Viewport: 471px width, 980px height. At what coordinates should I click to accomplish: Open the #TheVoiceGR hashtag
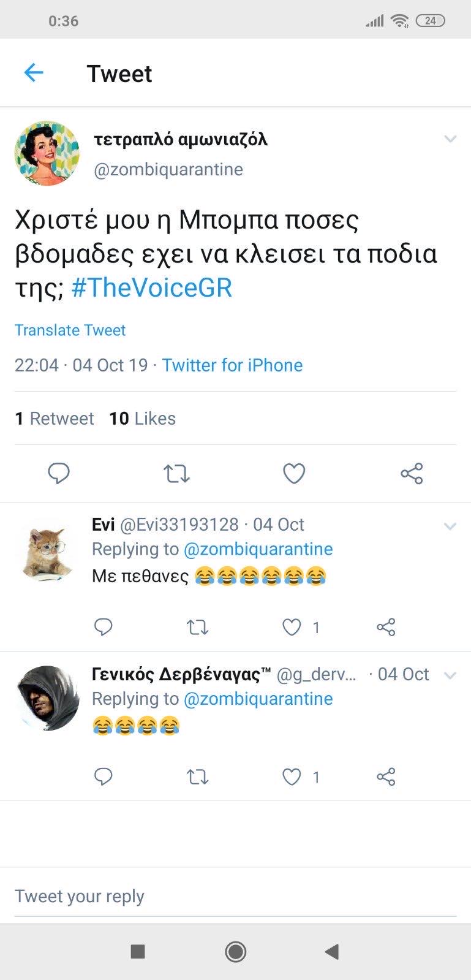pos(152,288)
